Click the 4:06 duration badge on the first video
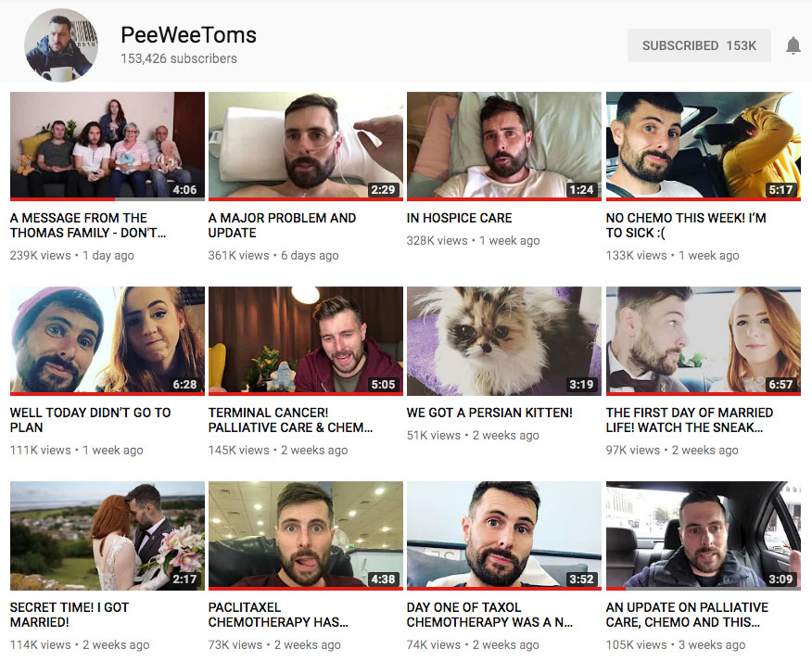The height and width of the screenshot is (662, 812). (x=184, y=189)
